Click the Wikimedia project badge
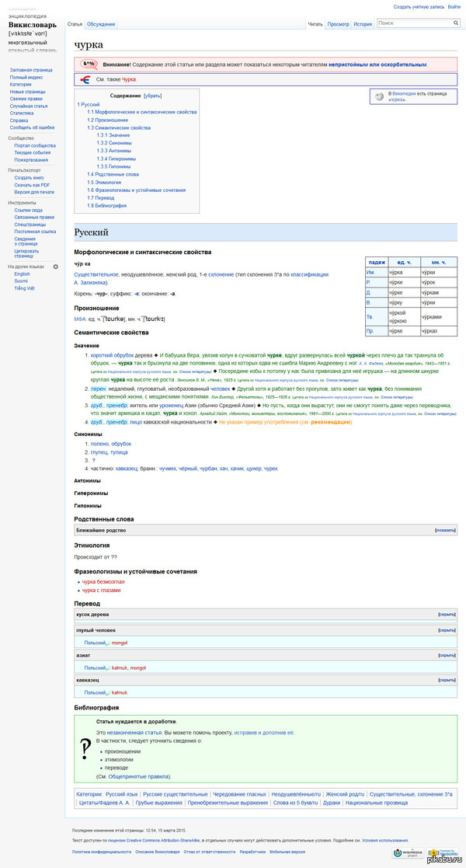 coord(408,853)
